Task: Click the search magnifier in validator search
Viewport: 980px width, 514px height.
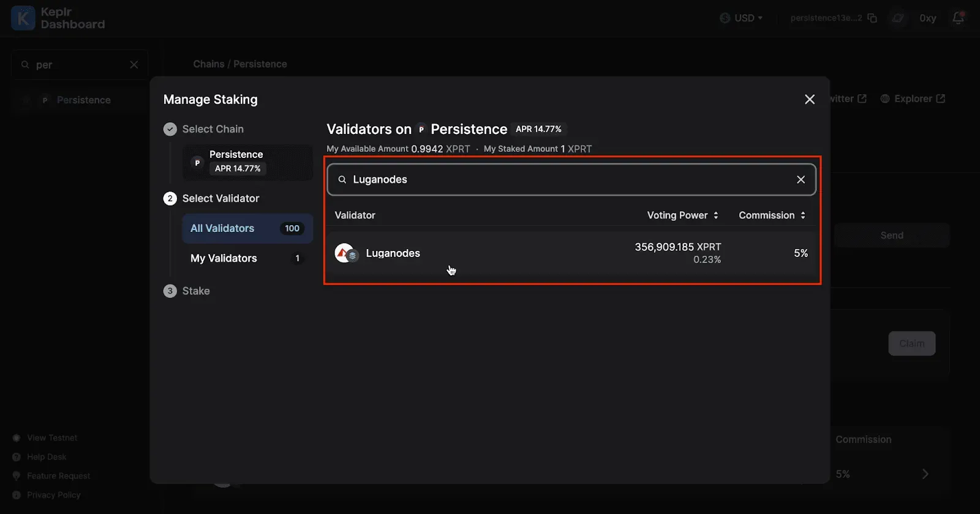Action: [342, 179]
